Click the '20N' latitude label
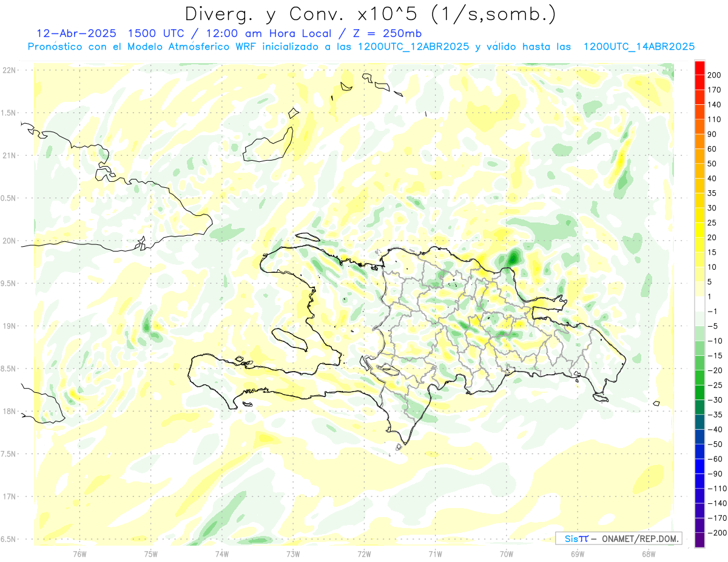 coord(9,241)
